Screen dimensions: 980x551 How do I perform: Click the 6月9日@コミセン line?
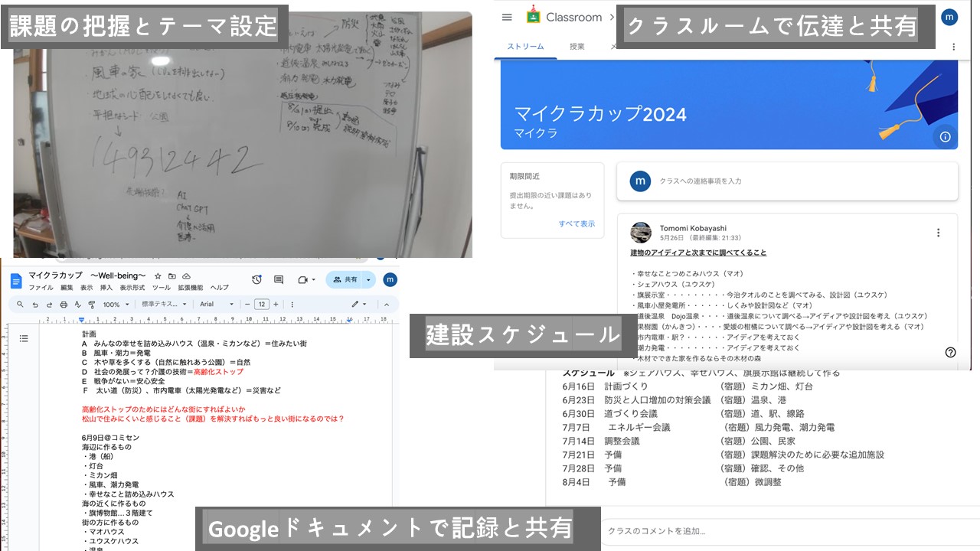tap(110, 438)
